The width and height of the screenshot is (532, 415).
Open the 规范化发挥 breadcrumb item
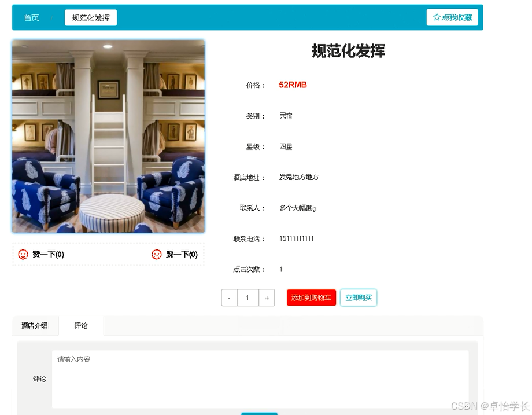coord(90,17)
